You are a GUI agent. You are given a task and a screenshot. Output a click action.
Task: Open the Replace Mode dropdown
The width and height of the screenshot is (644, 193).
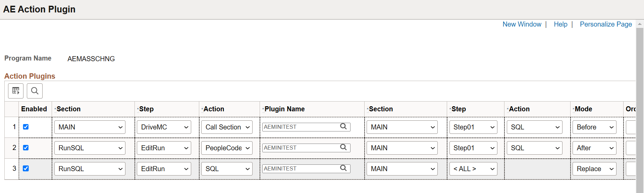(x=594, y=169)
